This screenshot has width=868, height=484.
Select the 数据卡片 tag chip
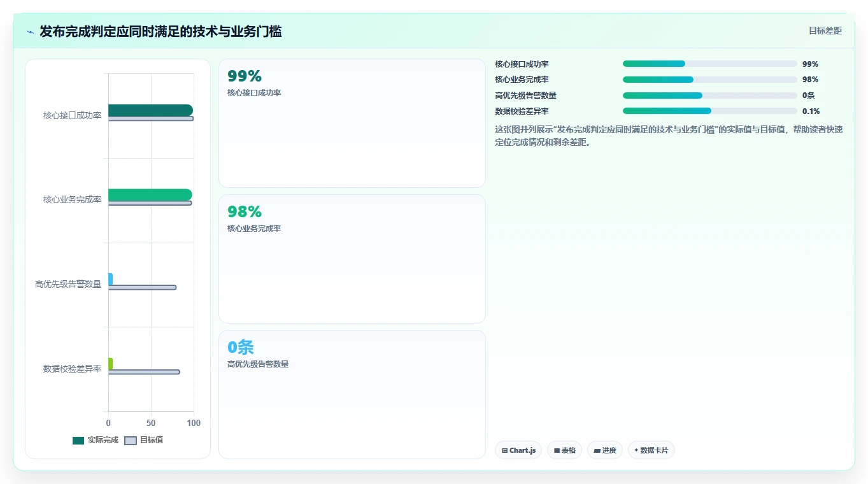click(651, 450)
